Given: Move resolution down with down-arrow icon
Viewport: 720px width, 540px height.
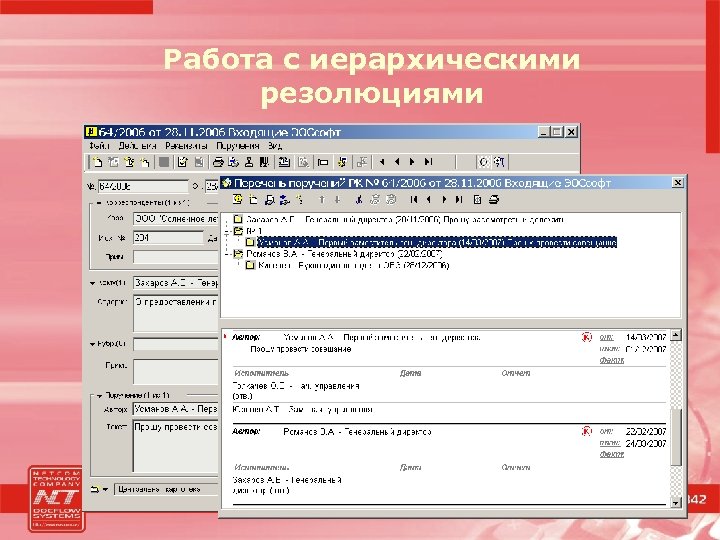Looking at the screenshot, I should pos(337,199).
